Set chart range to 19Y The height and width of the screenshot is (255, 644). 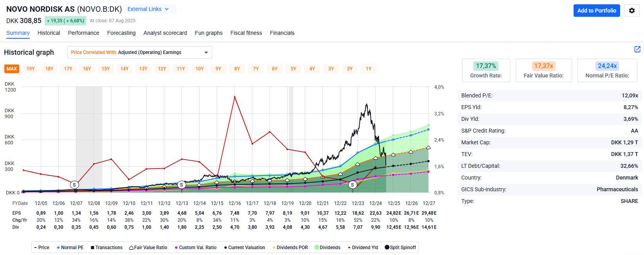[x=31, y=69]
